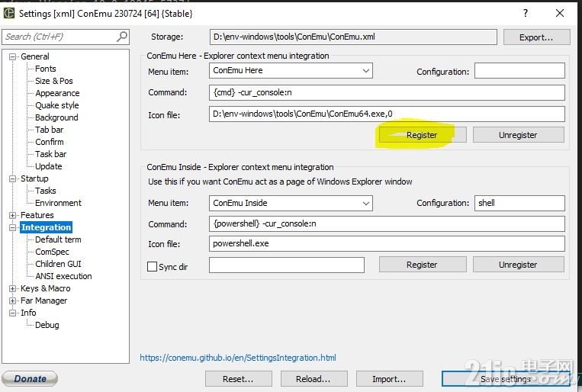This screenshot has height=392, width=582.
Task: Enable the Sync dir checkbox
Action: coord(153,266)
